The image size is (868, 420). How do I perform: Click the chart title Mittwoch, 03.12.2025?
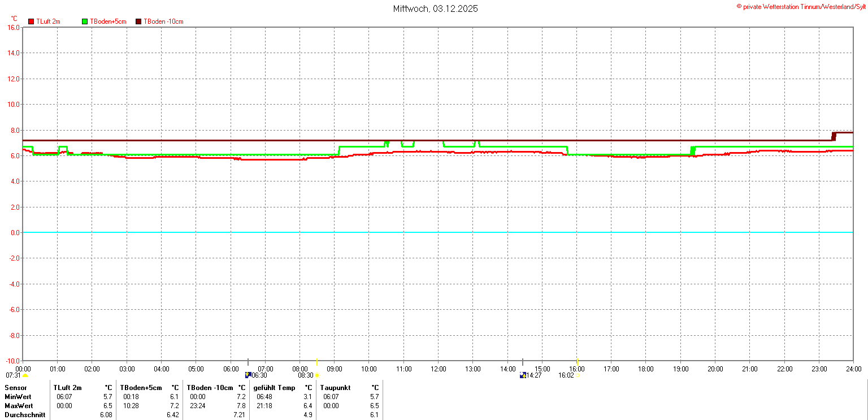tap(435, 9)
